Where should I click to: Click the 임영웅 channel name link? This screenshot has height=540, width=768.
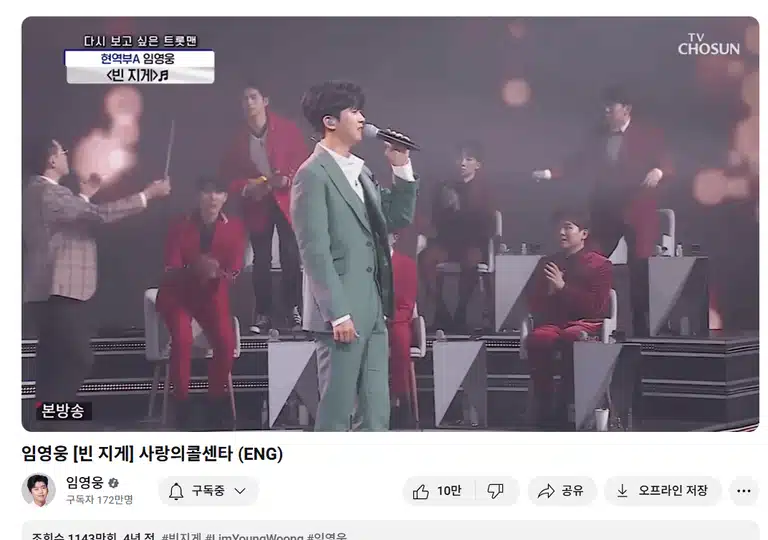pyautogui.click(x=85, y=483)
